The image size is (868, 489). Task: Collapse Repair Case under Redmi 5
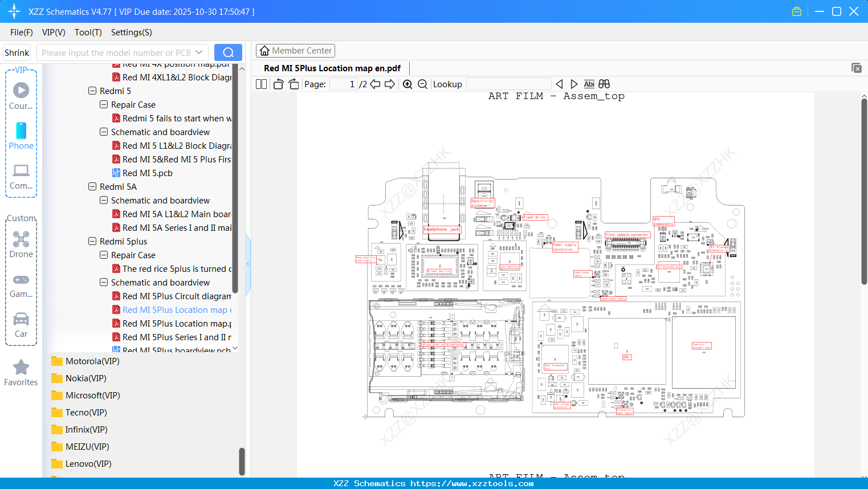(x=104, y=105)
